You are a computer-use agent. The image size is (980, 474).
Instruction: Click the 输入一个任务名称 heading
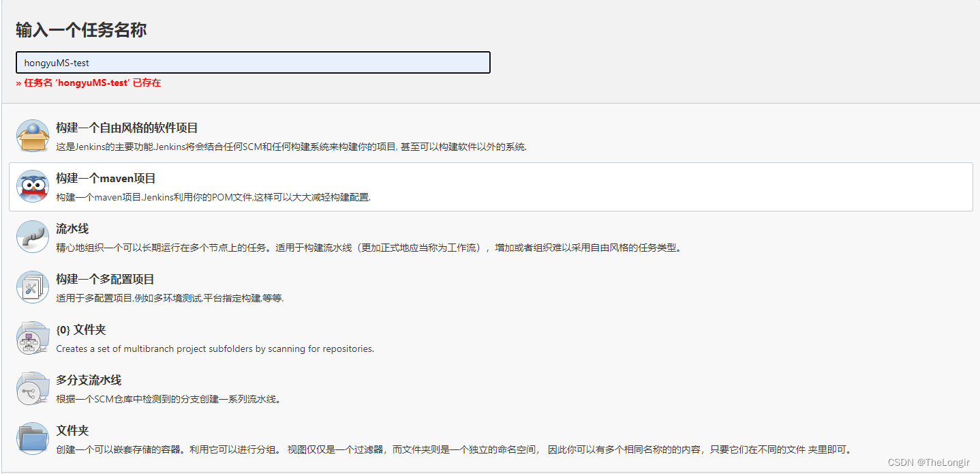[81, 30]
